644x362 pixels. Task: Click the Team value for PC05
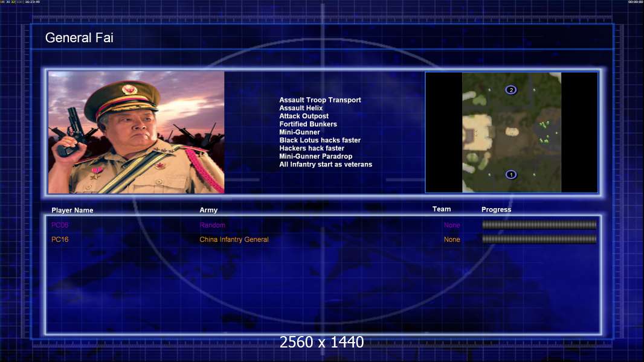pos(452,225)
